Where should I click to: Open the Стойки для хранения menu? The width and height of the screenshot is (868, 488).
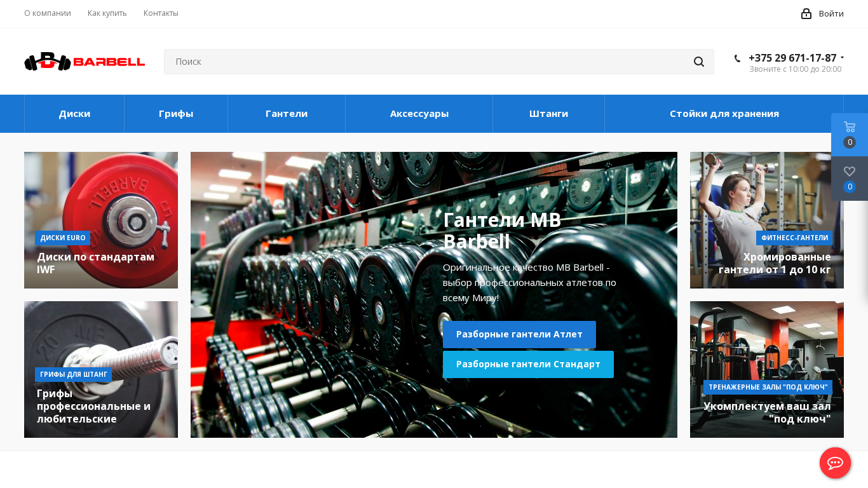coord(724,114)
